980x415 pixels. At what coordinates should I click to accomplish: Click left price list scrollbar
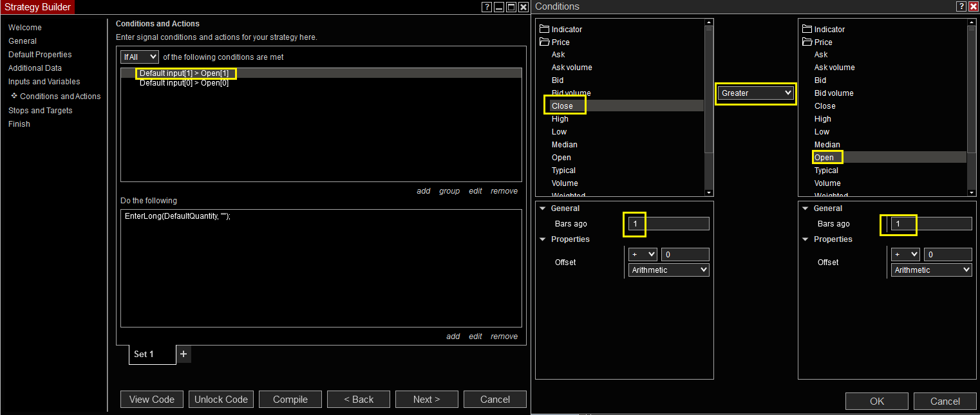[709, 88]
